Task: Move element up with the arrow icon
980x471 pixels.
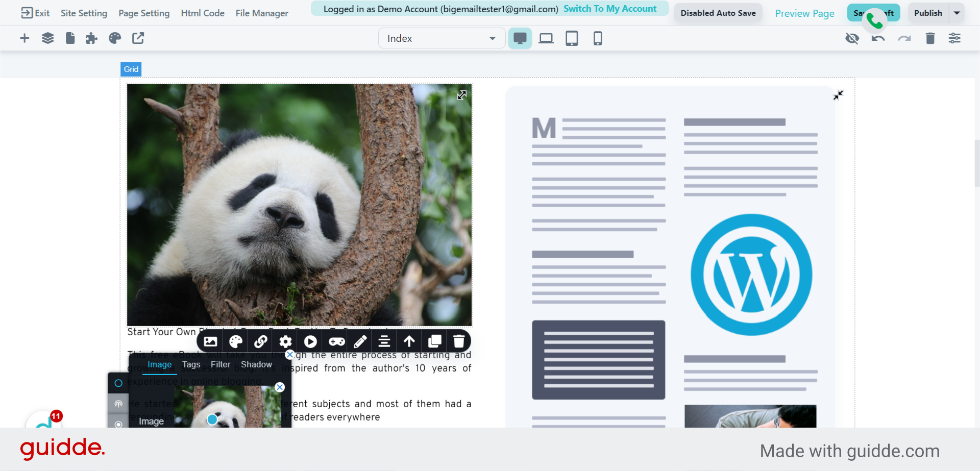Action: pyautogui.click(x=409, y=341)
